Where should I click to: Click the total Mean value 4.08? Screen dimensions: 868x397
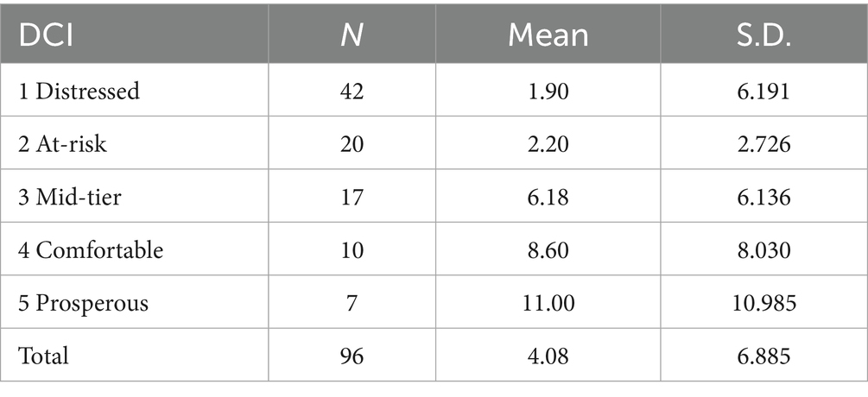point(548,356)
